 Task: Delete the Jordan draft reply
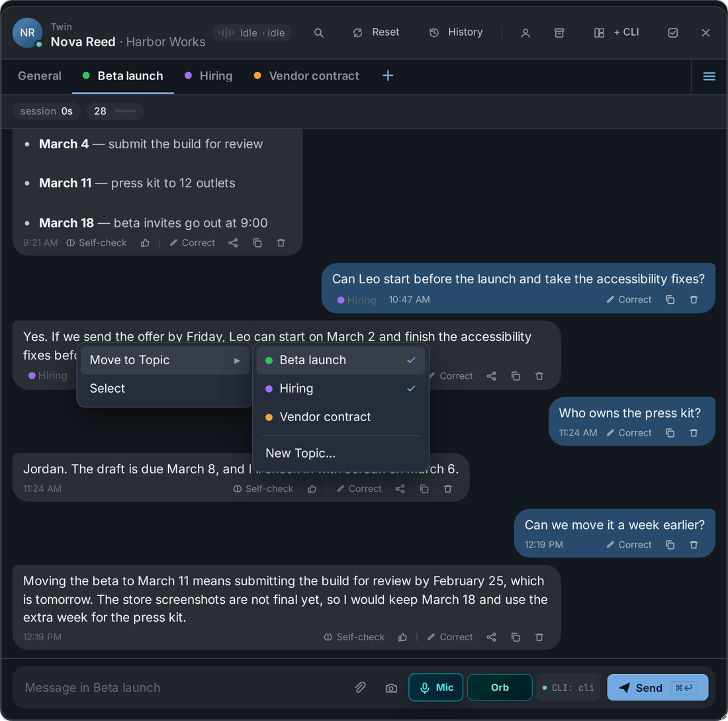447,489
